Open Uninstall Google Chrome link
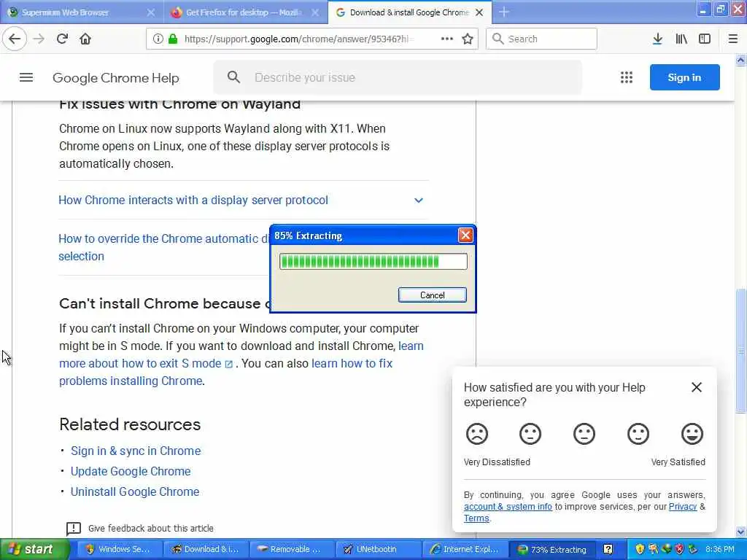 point(135,492)
